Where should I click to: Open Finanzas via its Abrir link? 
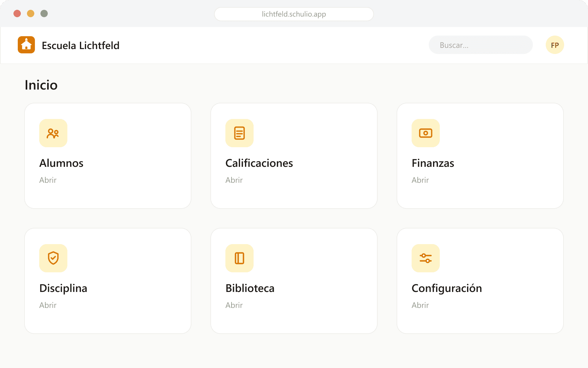(x=420, y=180)
